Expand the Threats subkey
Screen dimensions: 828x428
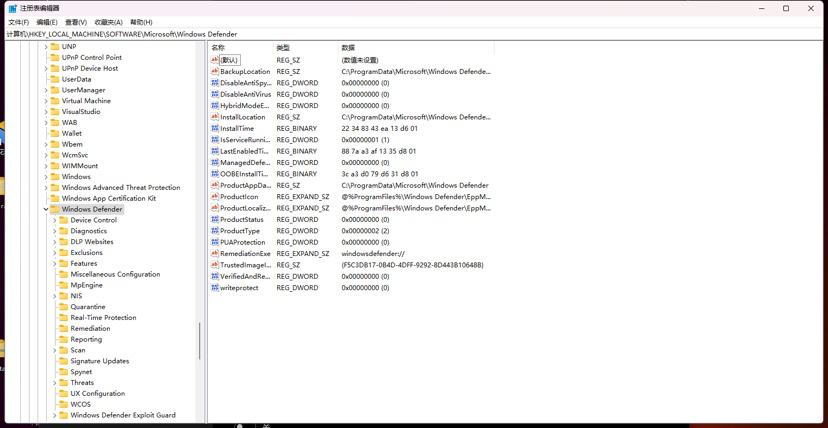[x=54, y=383]
